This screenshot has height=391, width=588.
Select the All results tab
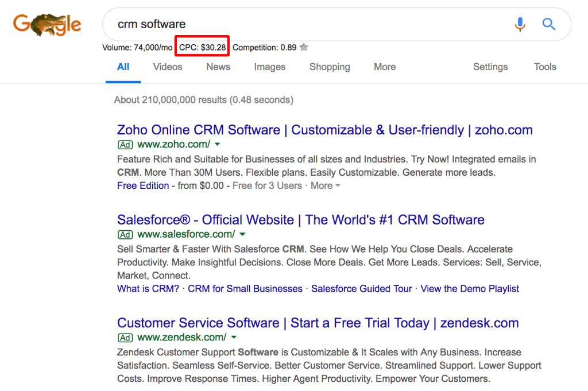tap(123, 67)
